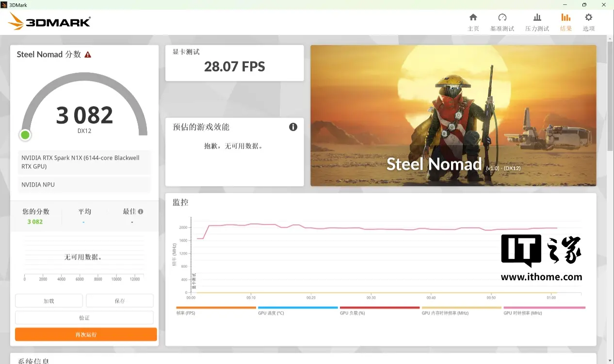Click the Steel Nomad banner image
Image resolution: width=614 pixels, height=364 pixels.
[453, 115]
